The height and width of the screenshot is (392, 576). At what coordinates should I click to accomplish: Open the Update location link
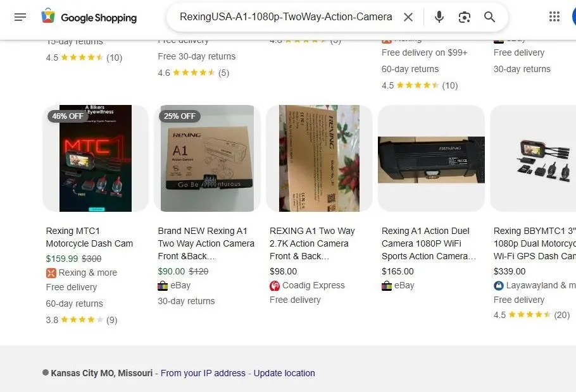(284, 373)
